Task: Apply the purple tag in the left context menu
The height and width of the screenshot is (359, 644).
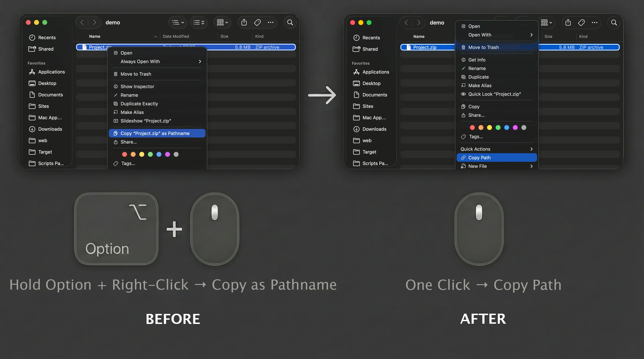Action: (168, 154)
